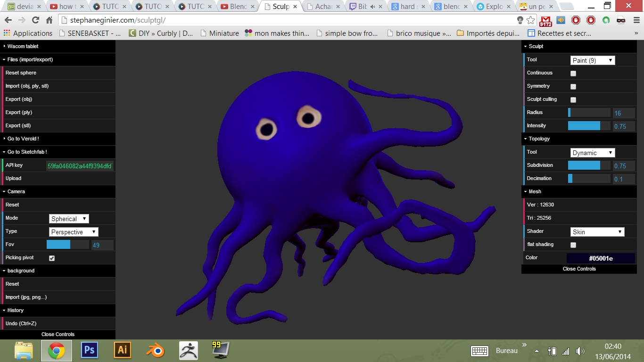Viewport: 644px width, 362px height.
Task: Open the Topology Tool dropdown showing Dynamic
Action: (x=593, y=153)
